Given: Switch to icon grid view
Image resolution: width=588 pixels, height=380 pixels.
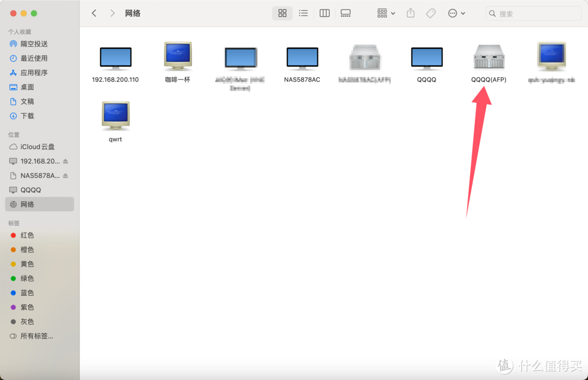Looking at the screenshot, I should [x=283, y=14].
